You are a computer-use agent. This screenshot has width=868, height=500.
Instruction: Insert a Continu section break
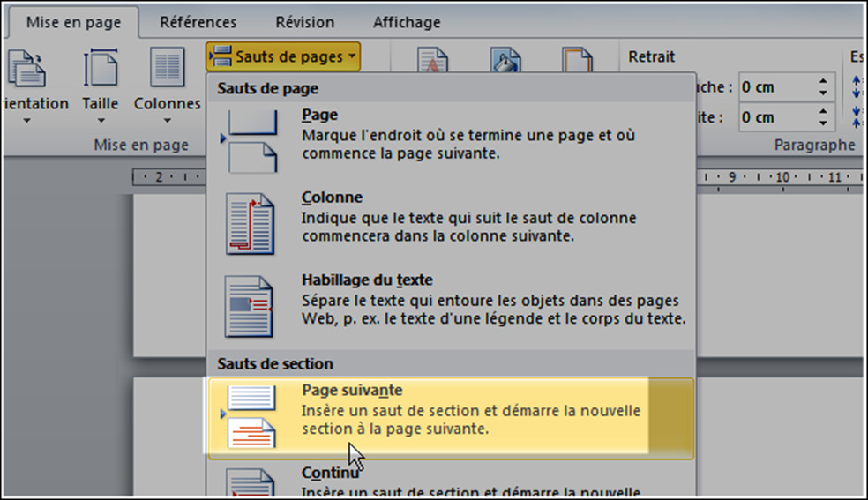pos(450,481)
